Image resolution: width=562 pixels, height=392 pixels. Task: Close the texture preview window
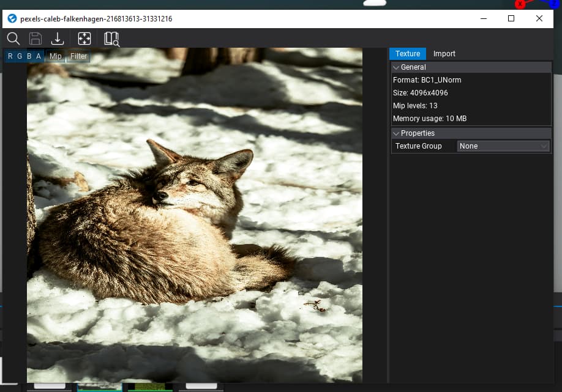pos(539,18)
